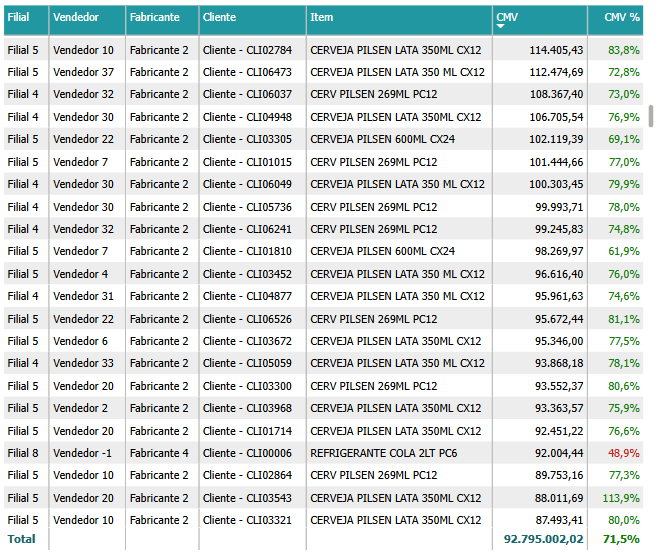Screen dimensions: 657x557
Task: Click the 113,9% CMV percentage cell
Action: coord(621,498)
